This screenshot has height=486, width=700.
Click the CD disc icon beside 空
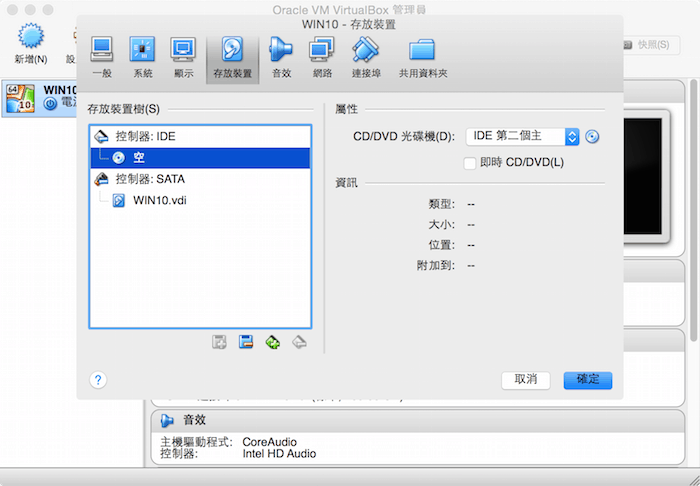coord(118,158)
